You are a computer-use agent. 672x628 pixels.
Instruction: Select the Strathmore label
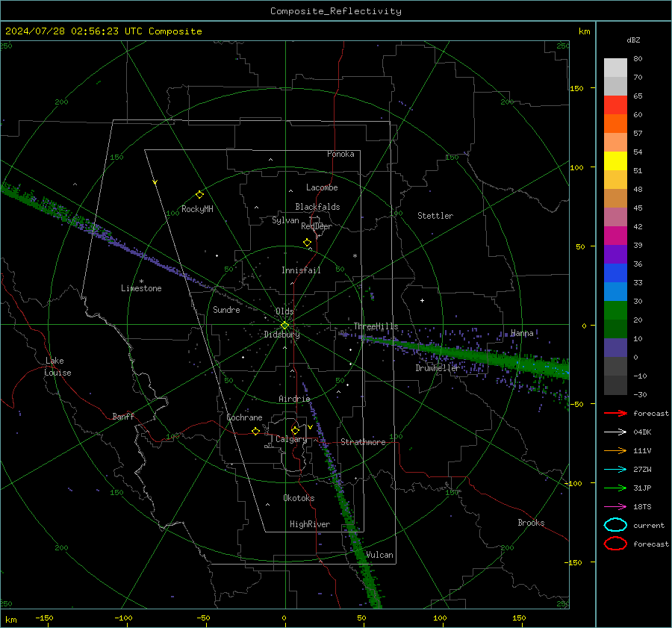[363, 442]
